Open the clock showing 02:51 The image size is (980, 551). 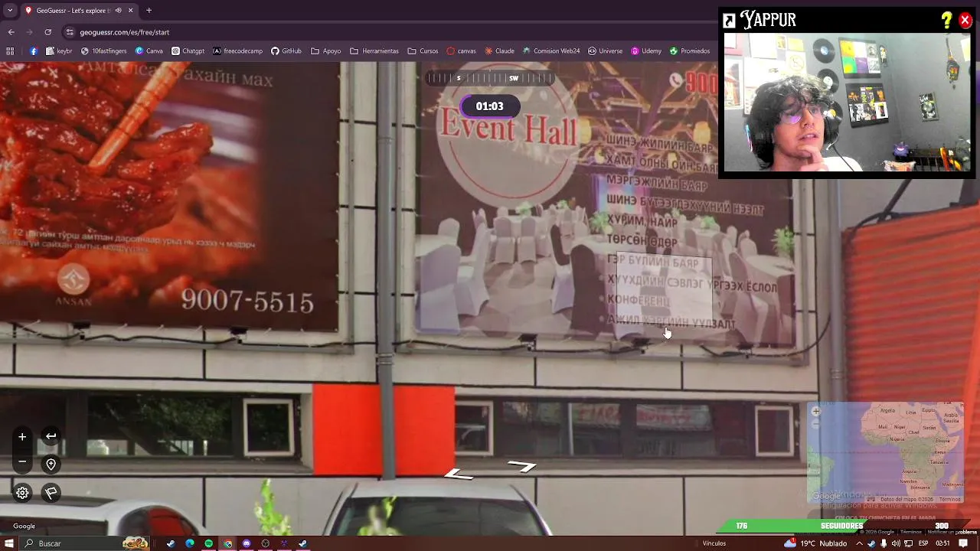click(x=942, y=543)
